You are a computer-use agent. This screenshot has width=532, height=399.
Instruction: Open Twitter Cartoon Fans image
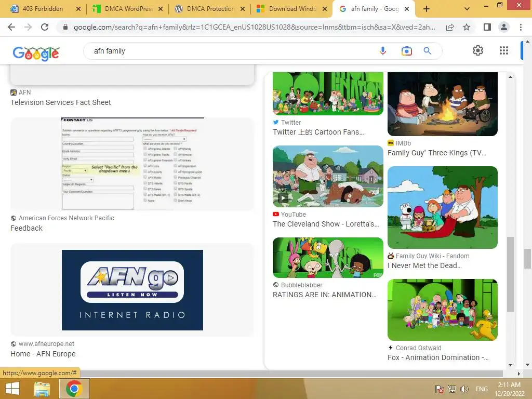click(x=328, y=94)
